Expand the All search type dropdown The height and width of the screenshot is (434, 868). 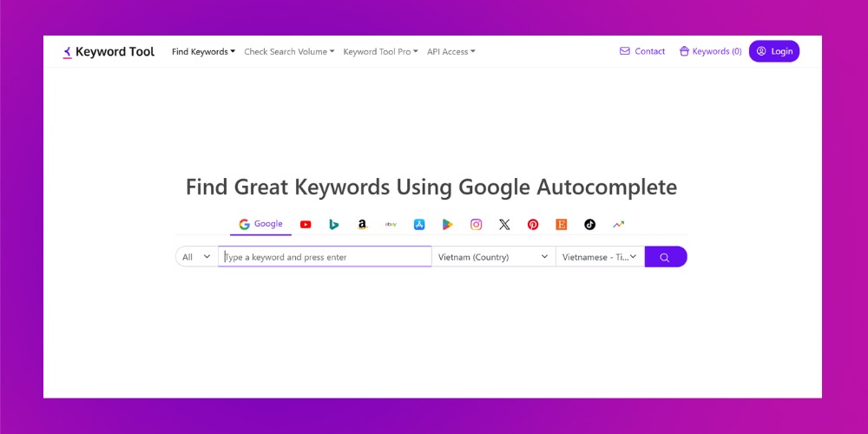pyautogui.click(x=196, y=257)
